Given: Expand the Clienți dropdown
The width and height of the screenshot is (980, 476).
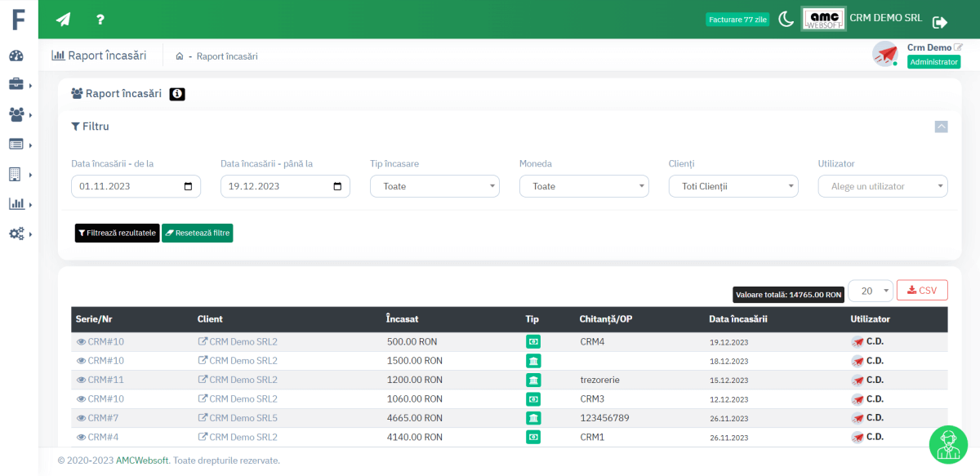Looking at the screenshot, I should pyautogui.click(x=733, y=186).
